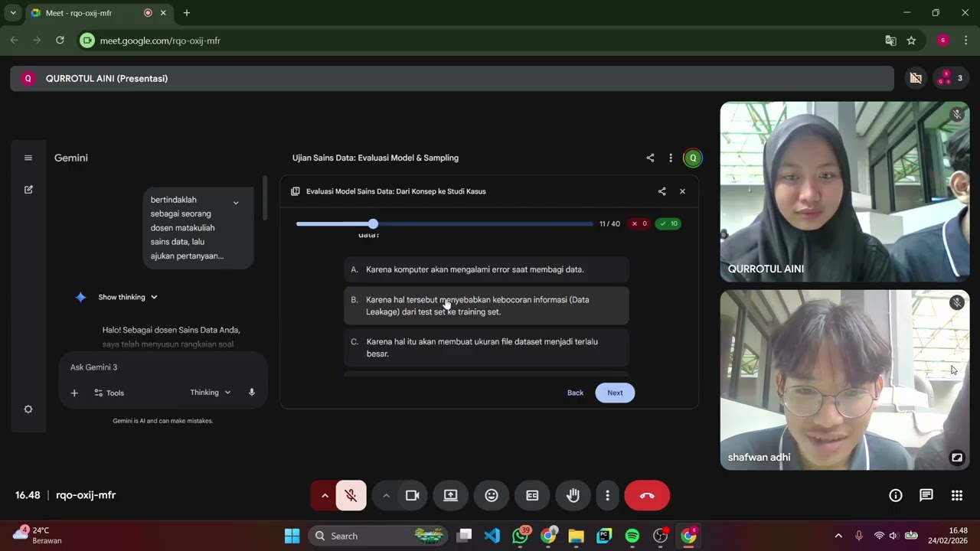This screenshot has width=980, height=551.
Task: Share the Gemini conversation icon
Action: [650, 158]
